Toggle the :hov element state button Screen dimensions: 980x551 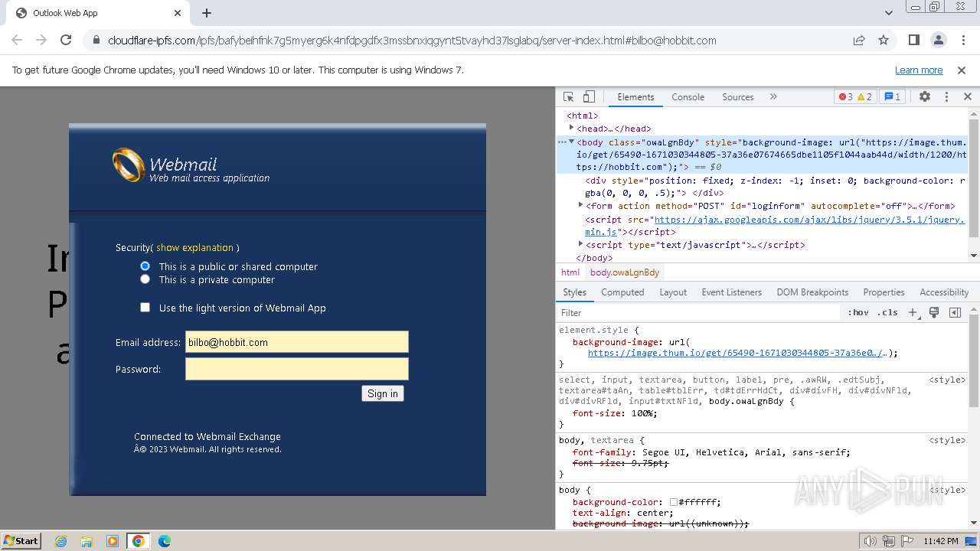tap(858, 312)
